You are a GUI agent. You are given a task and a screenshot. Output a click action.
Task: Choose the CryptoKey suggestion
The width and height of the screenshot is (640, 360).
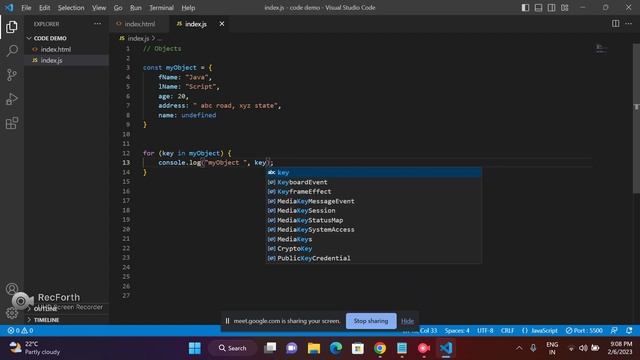pos(374,249)
